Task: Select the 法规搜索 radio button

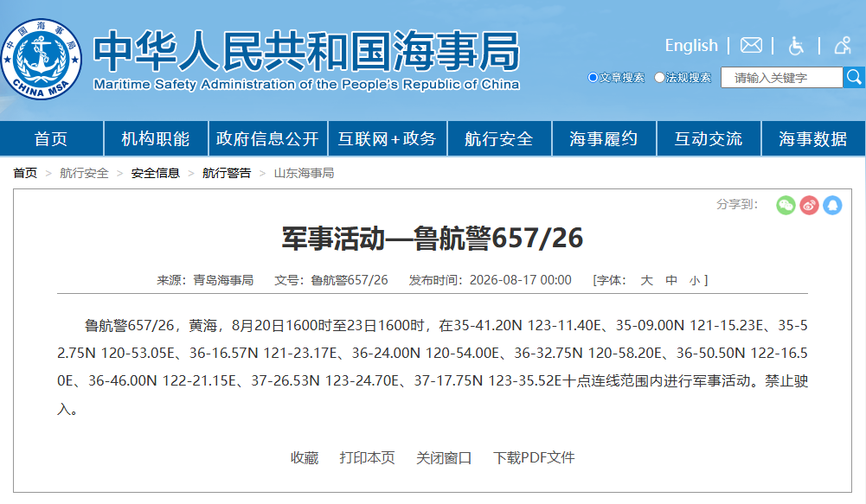Action: click(x=659, y=77)
